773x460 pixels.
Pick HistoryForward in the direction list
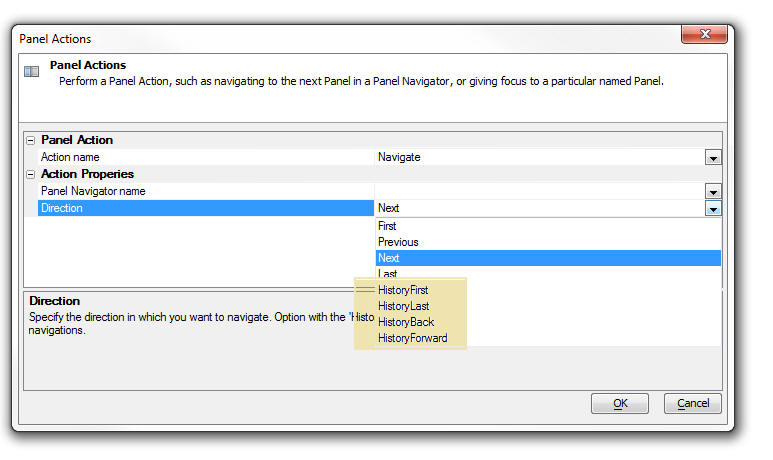coord(548,338)
